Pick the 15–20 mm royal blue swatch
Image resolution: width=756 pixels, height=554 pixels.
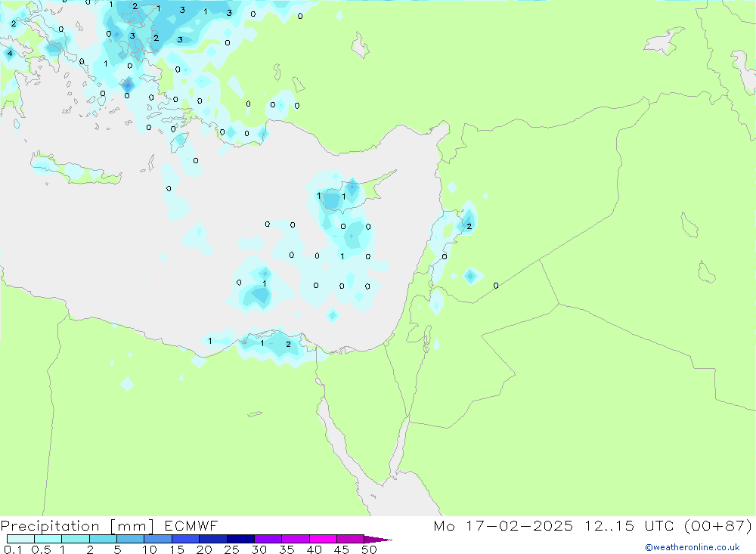[x=185, y=539]
